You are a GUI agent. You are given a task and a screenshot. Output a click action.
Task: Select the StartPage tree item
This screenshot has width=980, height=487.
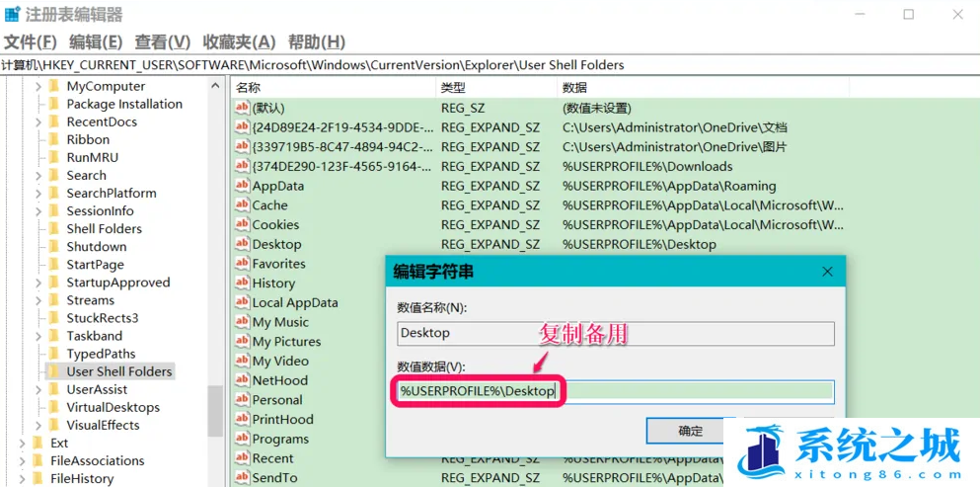[x=95, y=265]
